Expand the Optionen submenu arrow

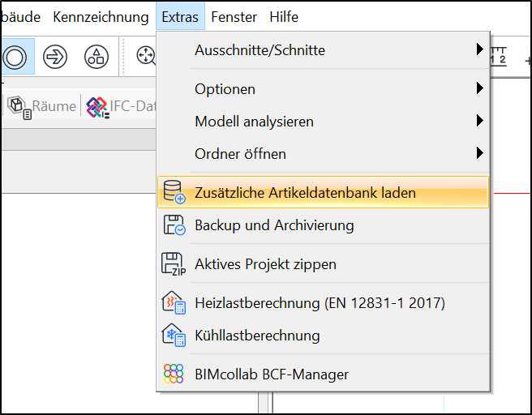coord(479,88)
